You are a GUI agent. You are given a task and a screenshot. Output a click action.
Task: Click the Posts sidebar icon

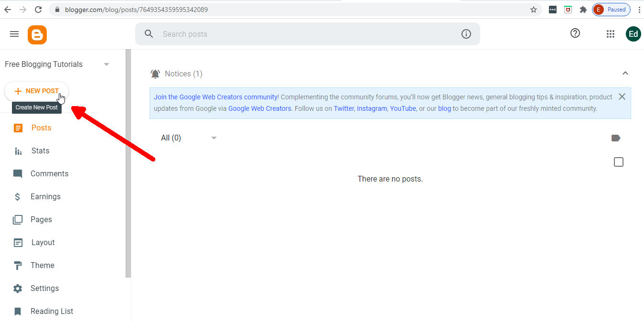(x=18, y=128)
